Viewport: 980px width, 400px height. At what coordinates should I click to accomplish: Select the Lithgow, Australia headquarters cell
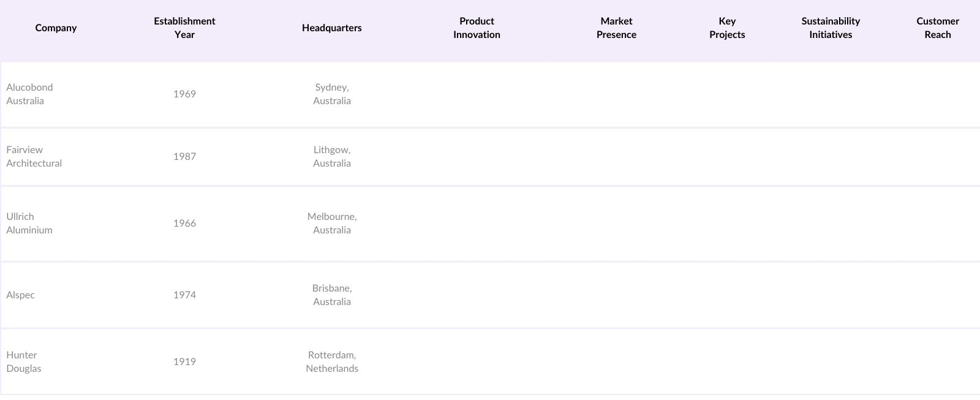click(x=332, y=156)
